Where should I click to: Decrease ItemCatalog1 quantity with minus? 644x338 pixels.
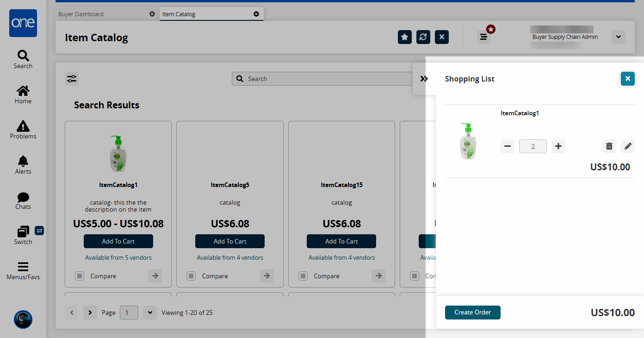[x=508, y=146]
